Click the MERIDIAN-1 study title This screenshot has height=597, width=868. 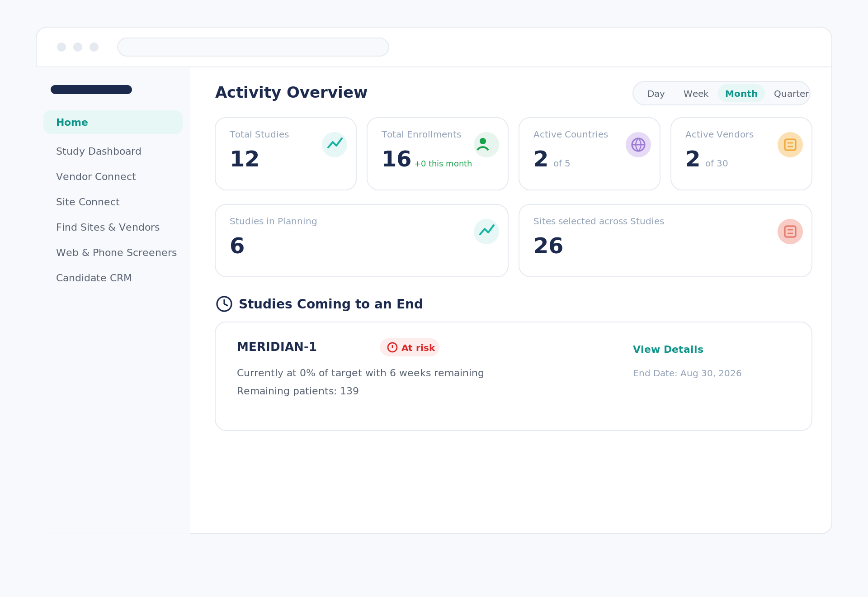coord(277,347)
